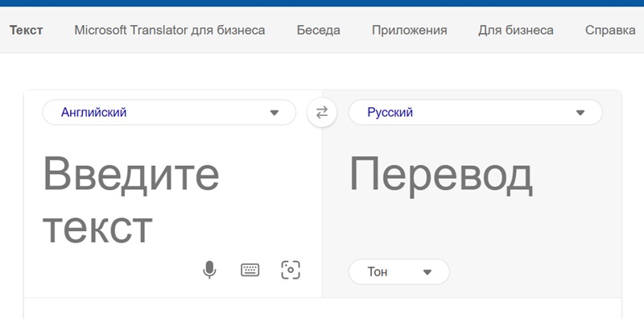The height and width of the screenshot is (319, 644).
Task: Open the Справка menu item
Action: 610,30
